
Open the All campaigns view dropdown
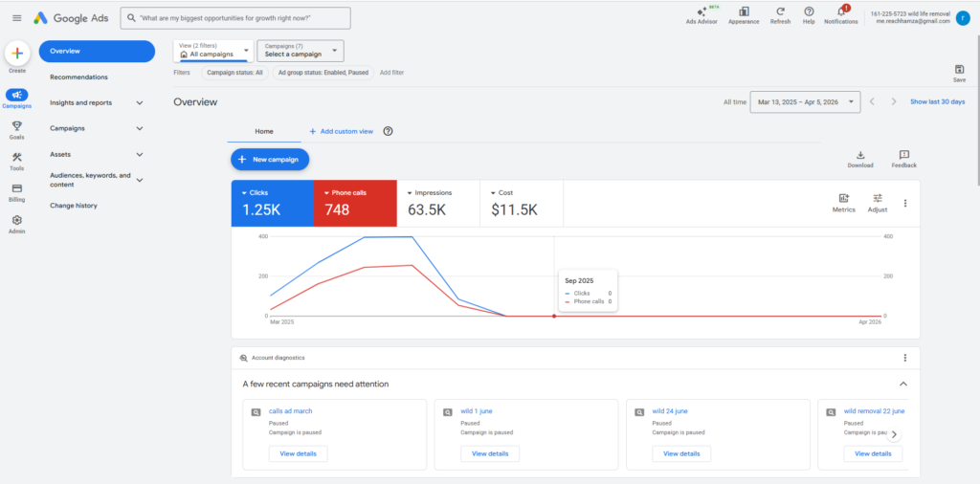(x=213, y=51)
